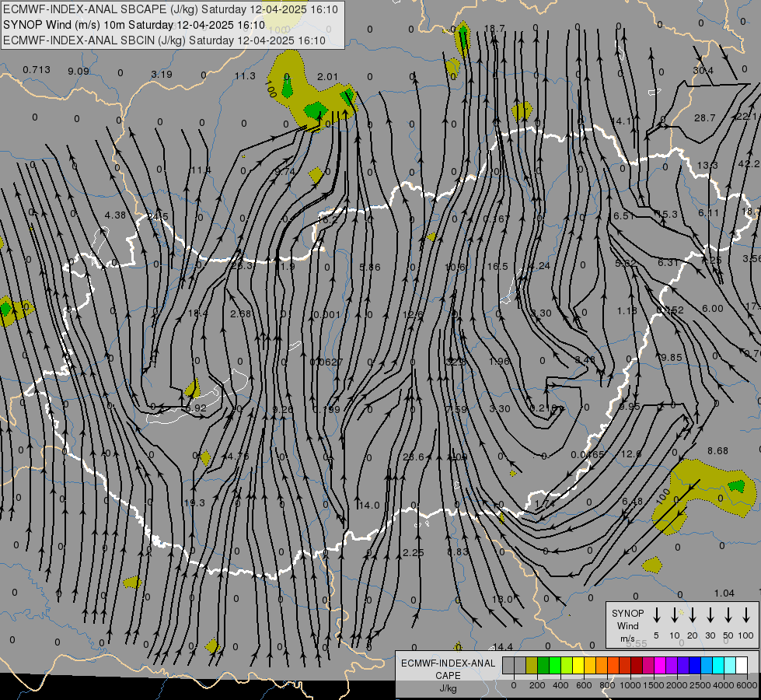The height and width of the screenshot is (700, 761).
Task: Click the 7.59 value on the map
Action: pyautogui.click(x=456, y=410)
